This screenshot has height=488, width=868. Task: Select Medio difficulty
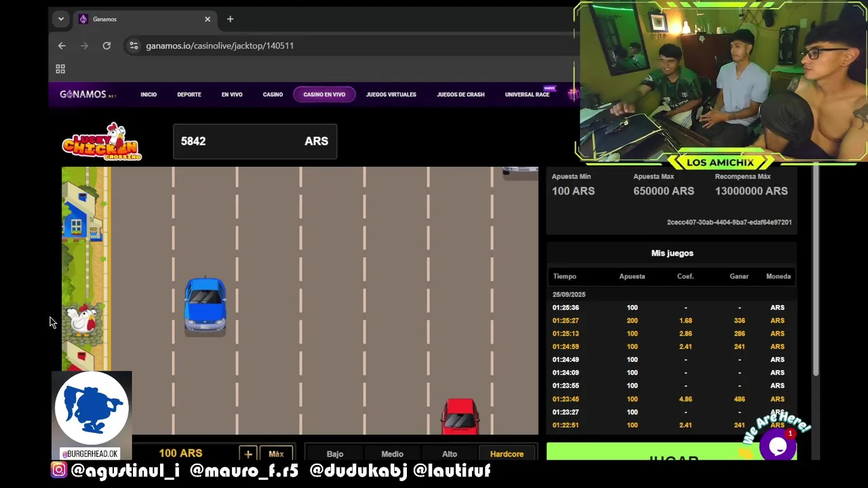[x=392, y=453]
